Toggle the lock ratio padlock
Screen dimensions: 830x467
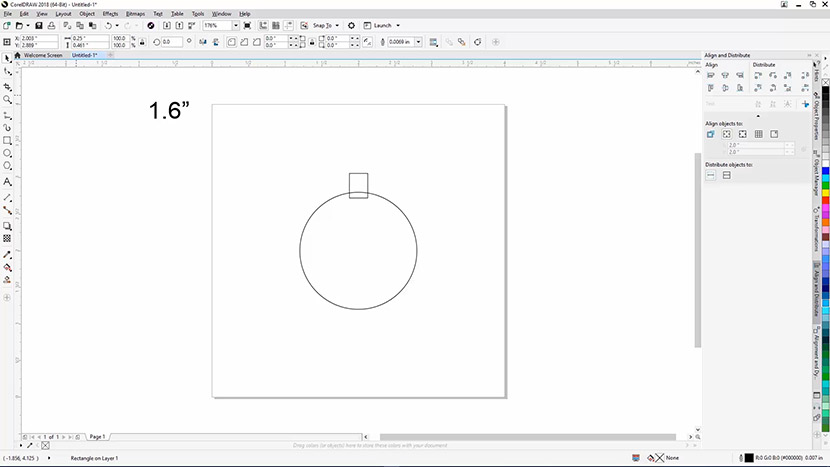pyautogui.click(x=140, y=42)
